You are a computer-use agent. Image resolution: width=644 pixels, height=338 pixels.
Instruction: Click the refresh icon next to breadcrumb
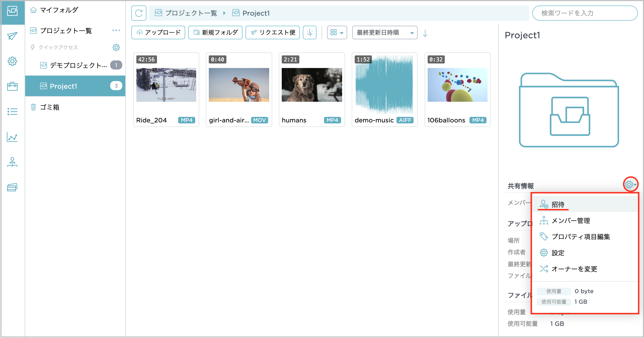(139, 13)
